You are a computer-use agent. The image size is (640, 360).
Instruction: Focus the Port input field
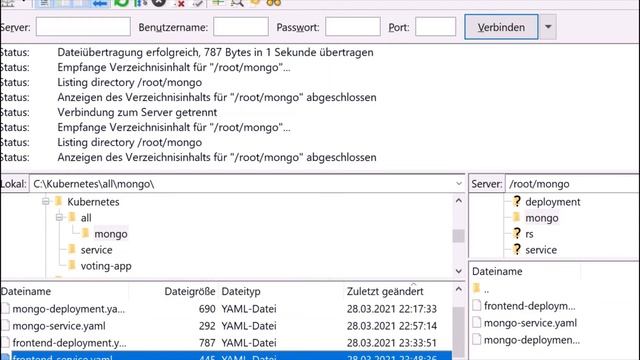tap(436, 27)
